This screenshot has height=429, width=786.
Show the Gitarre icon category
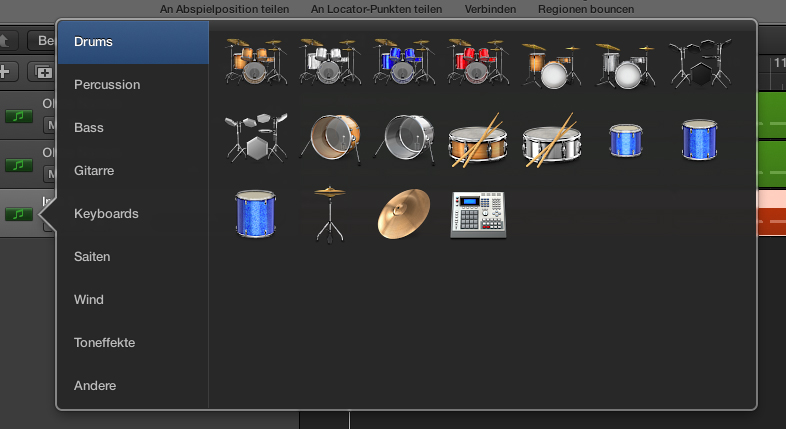[94, 171]
